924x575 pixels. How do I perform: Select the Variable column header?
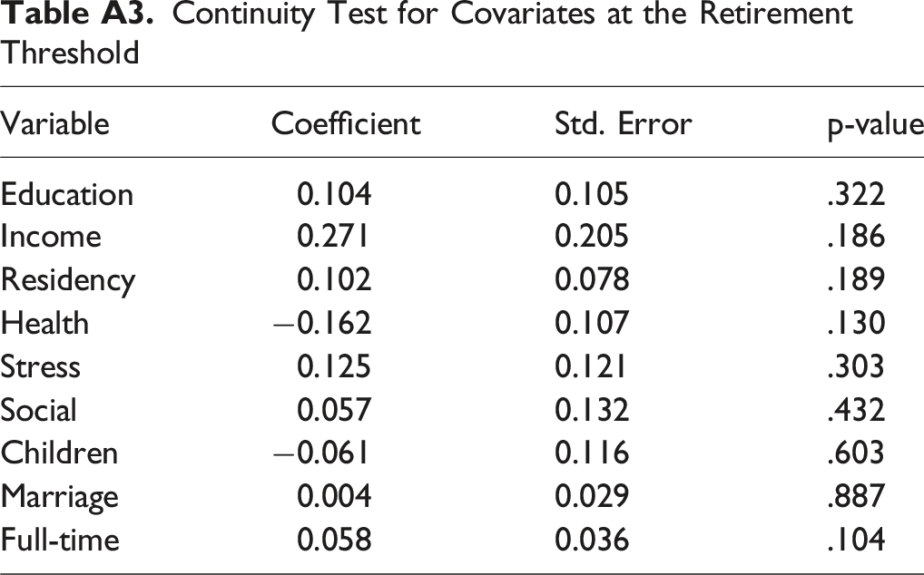point(54,124)
